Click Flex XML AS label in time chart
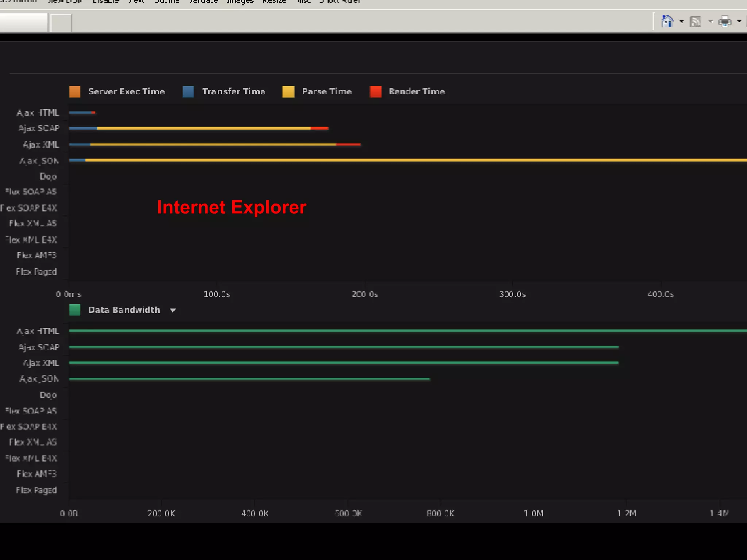Screen dimensions: 747x560 pos(33,223)
